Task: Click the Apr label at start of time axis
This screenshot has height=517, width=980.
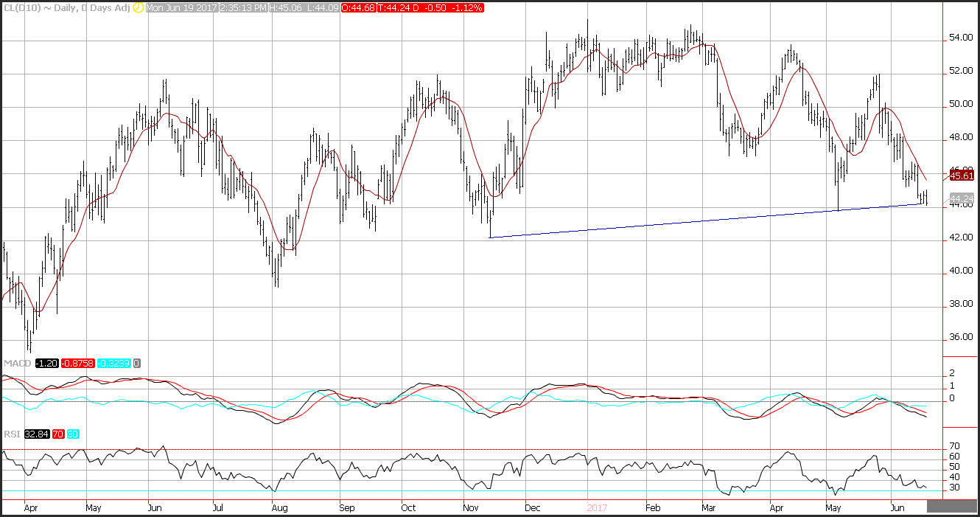Action: click(32, 508)
